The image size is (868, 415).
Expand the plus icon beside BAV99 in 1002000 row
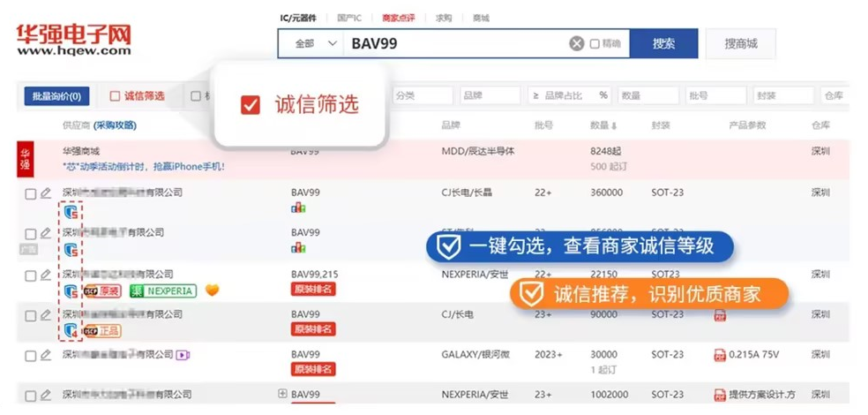pyautogui.click(x=282, y=394)
